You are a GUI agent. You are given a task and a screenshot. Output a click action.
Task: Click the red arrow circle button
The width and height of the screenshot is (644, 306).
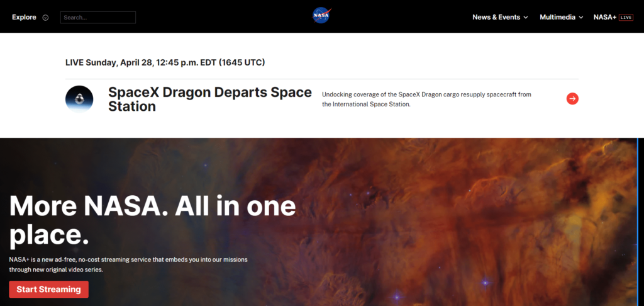572,99
